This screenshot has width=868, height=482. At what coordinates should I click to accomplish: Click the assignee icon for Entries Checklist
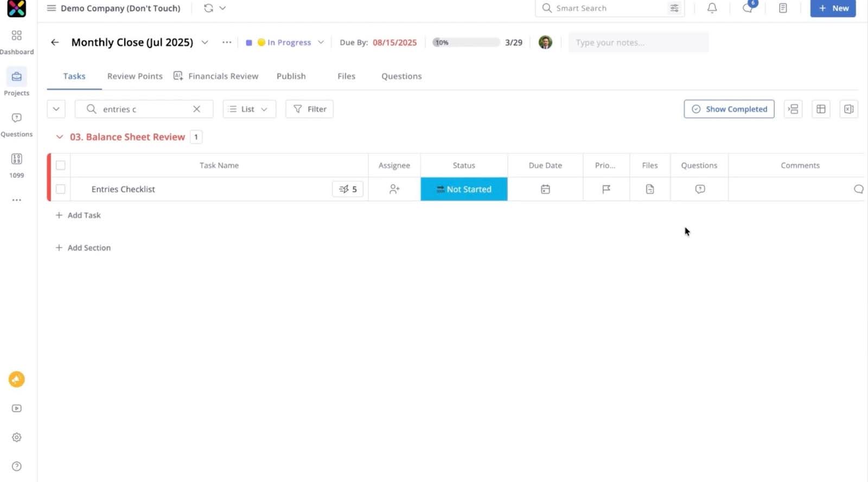(x=394, y=189)
